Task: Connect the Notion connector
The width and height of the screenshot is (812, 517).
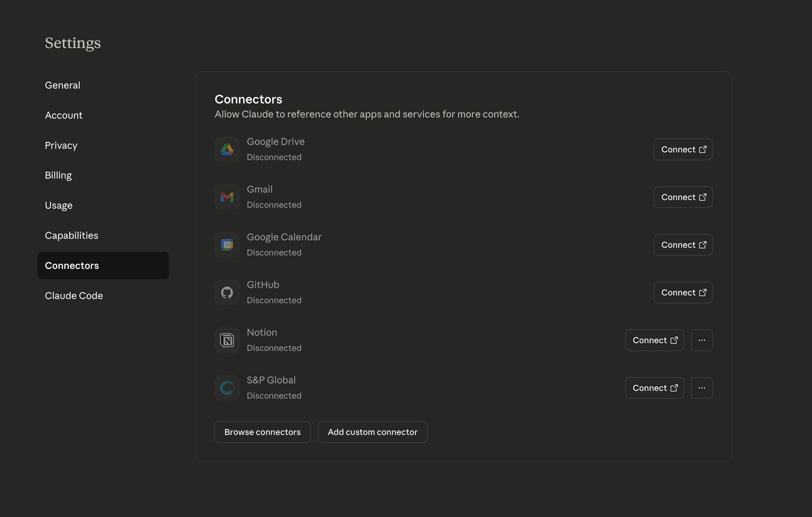Action: pyautogui.click(x=654, y=340)
